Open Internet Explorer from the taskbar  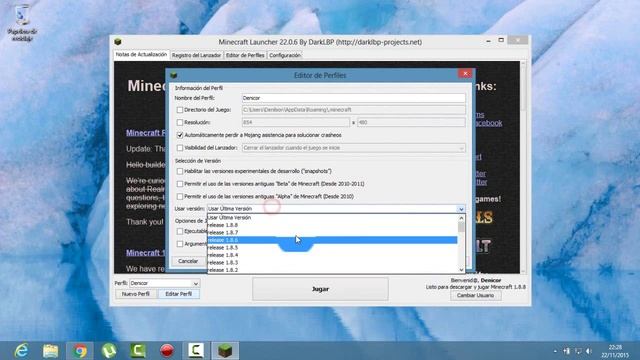point(21,351)
